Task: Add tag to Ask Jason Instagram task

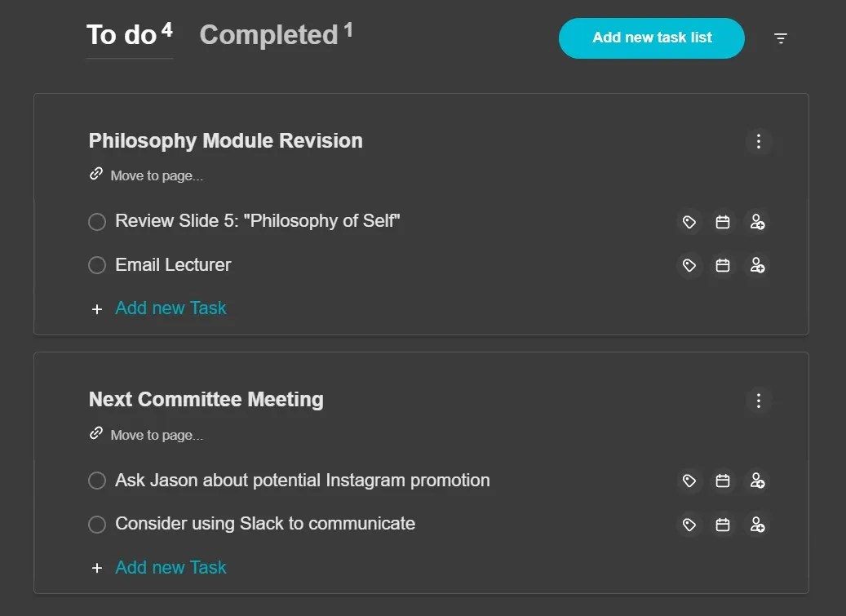Action: (x=689, y=481)
